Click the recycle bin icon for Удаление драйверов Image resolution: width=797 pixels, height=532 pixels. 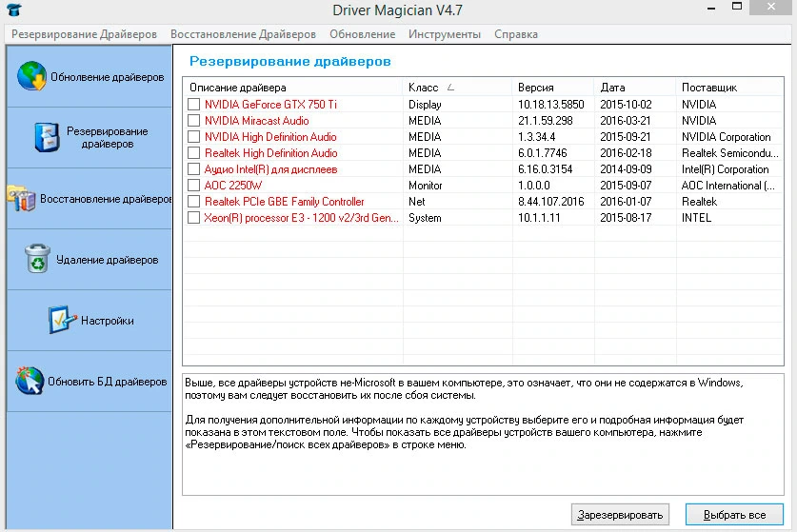[38, 259]
